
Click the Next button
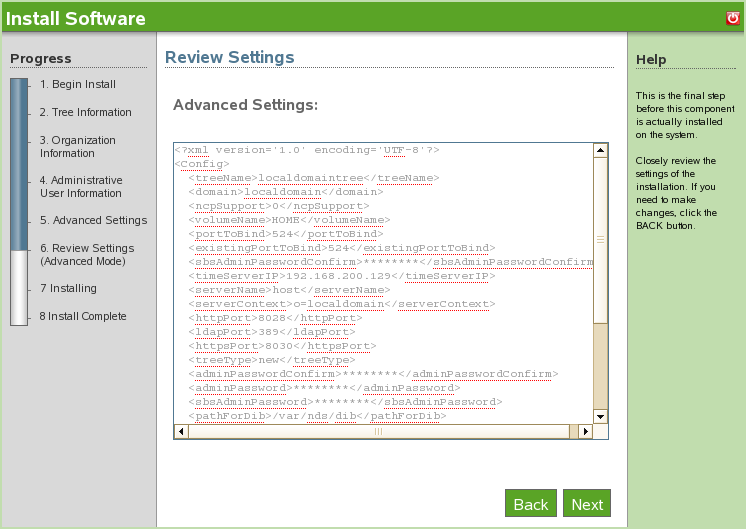click(587, 503)
